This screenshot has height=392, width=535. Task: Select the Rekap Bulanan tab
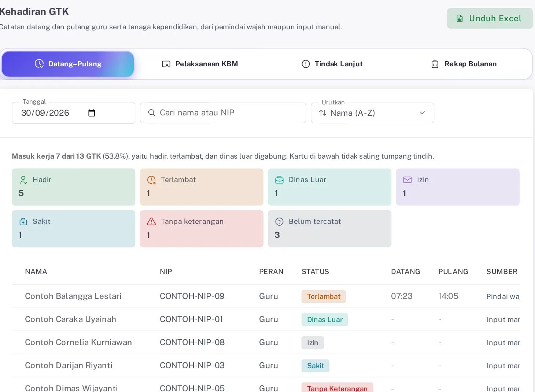[x=464, y=64]
